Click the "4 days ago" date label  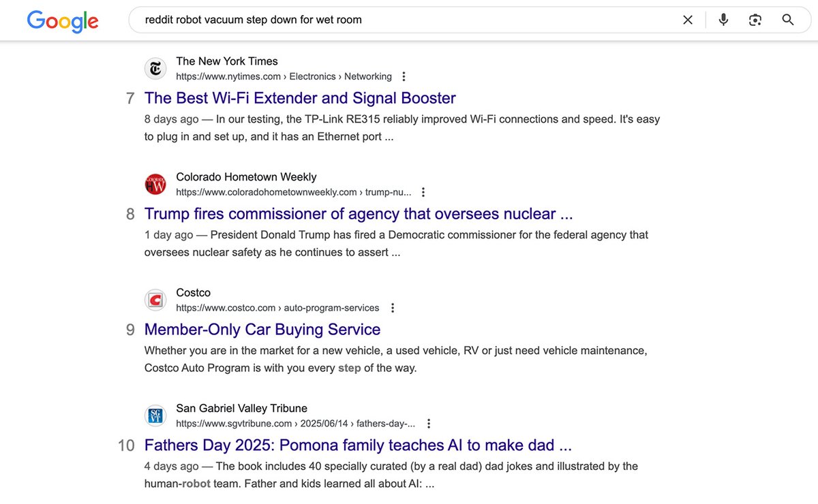pyautogui.click(x=172, y=467)
